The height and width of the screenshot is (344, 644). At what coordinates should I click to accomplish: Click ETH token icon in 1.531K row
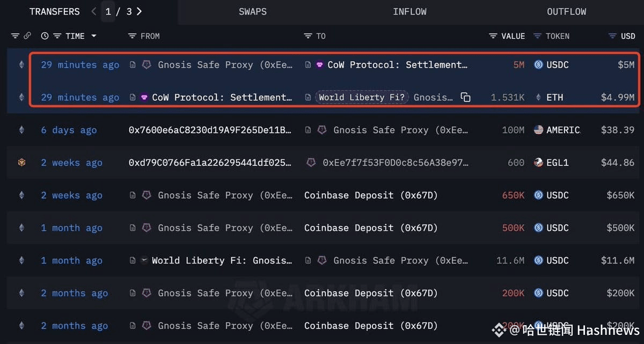(538, 98)
